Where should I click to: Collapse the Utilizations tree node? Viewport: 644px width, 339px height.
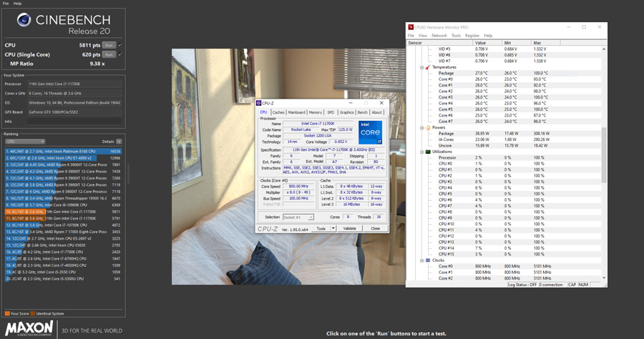pos(421,152)
